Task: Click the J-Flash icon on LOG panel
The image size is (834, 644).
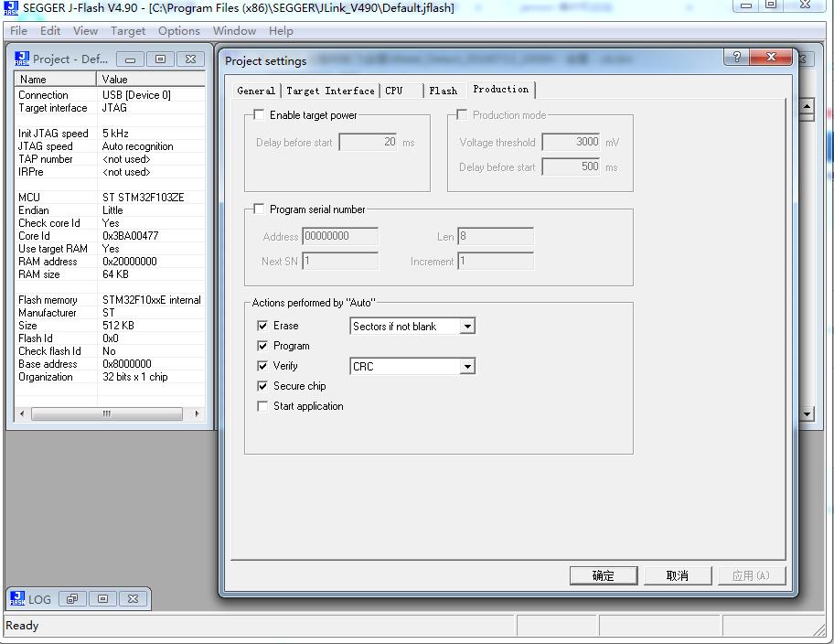Action: (x=17, y=598)
